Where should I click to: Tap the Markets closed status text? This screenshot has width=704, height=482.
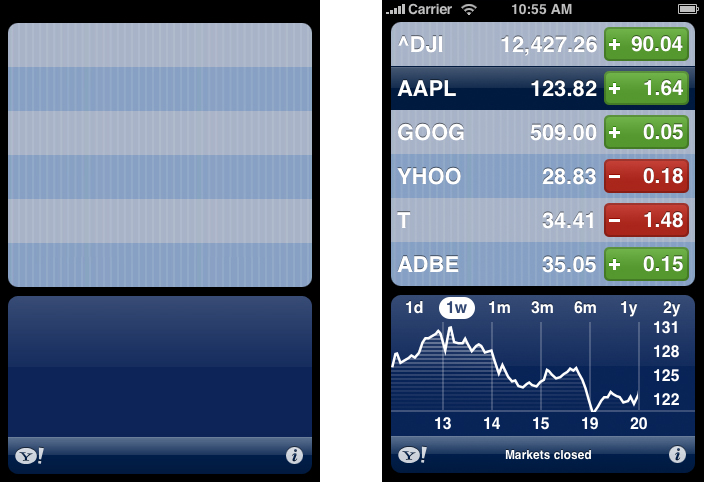[548, 455]
